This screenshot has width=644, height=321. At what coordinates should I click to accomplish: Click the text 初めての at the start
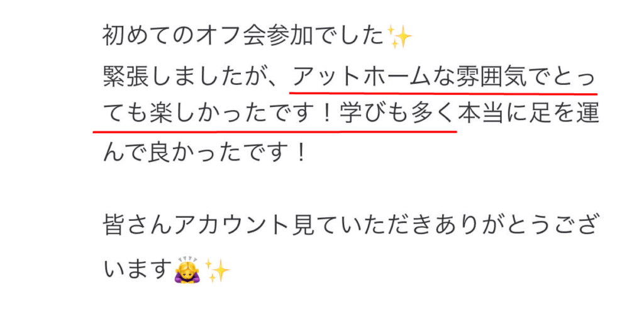click(x=150, y=36)
